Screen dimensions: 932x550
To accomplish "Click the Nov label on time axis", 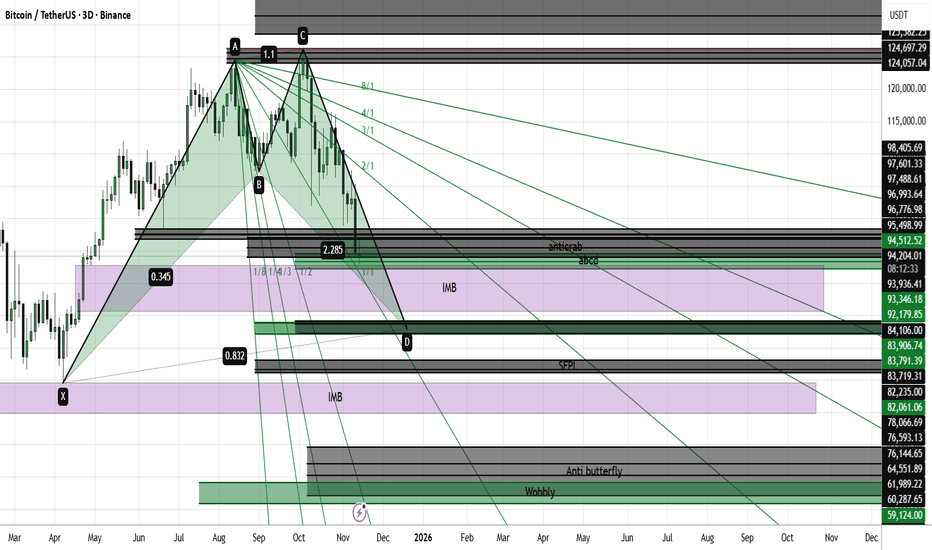I will (x=341, y=537).
